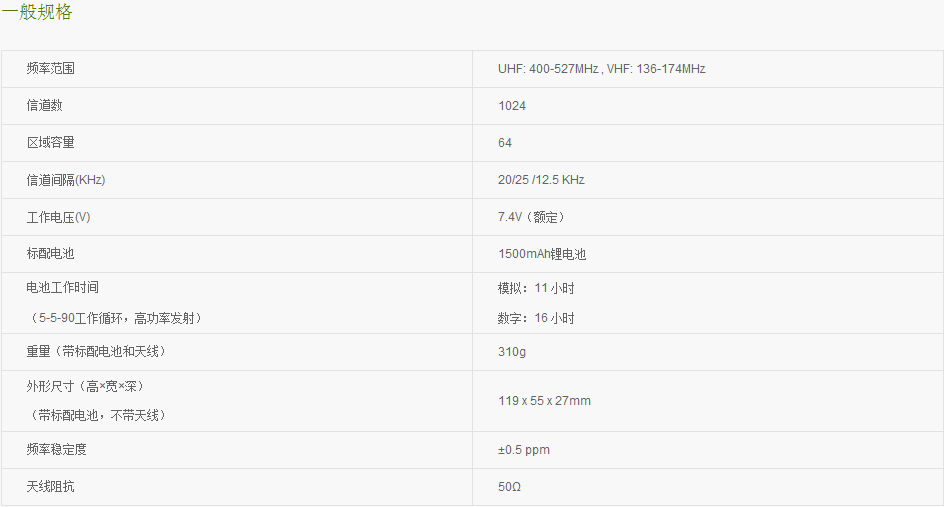Select the 标配电池 row label
944x507 pixels.
click(51, 254)
